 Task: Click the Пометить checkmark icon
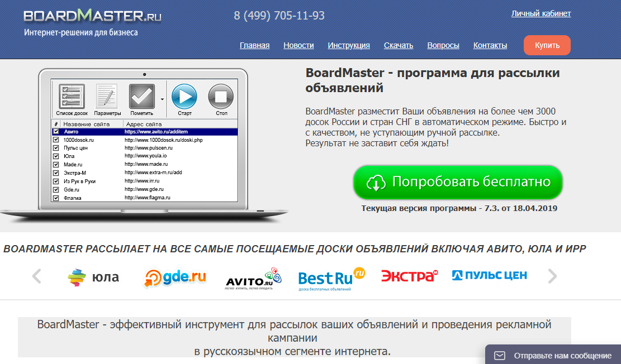(141, 96)
